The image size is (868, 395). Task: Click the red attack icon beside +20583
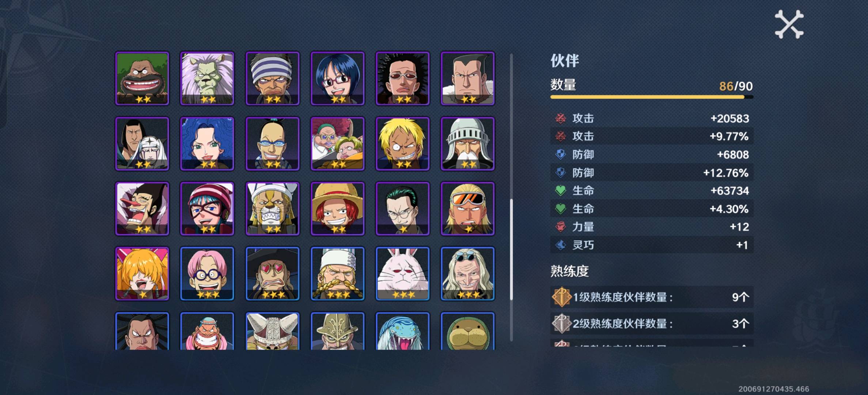click(x=560, y=118)
